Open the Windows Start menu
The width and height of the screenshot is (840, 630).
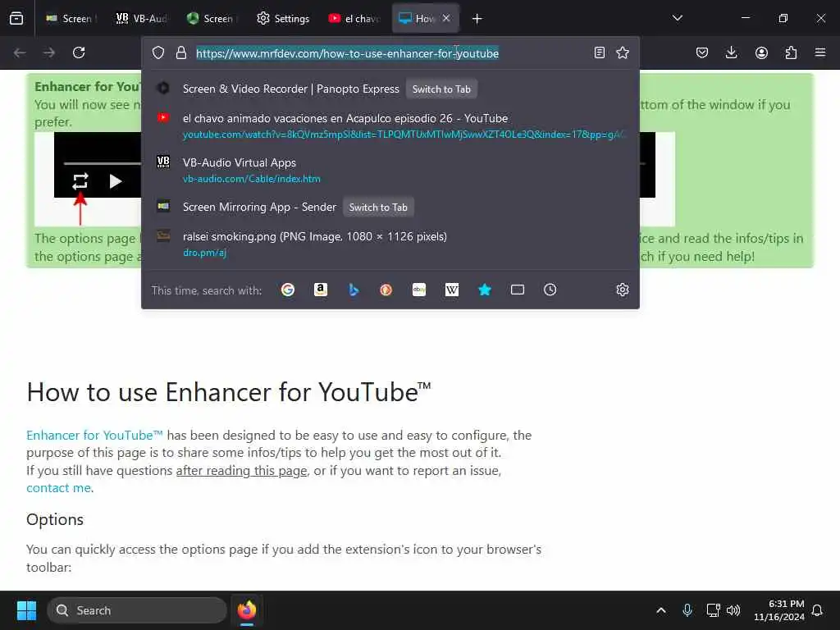tap(26, 610)
